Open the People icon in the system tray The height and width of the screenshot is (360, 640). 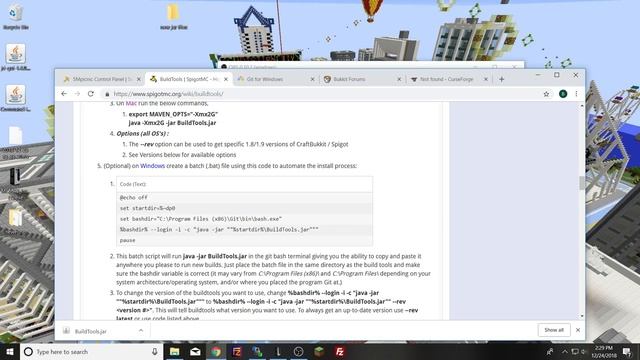pos(550,351)
